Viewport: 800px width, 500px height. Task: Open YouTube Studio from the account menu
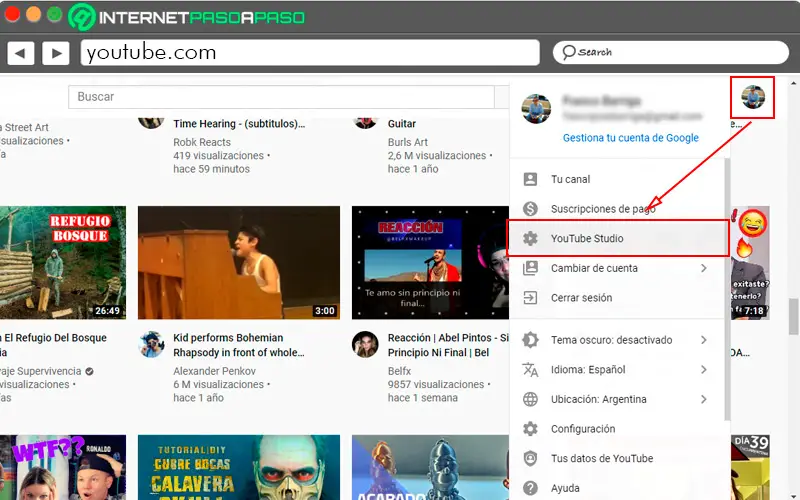click(x=618, y=238)
